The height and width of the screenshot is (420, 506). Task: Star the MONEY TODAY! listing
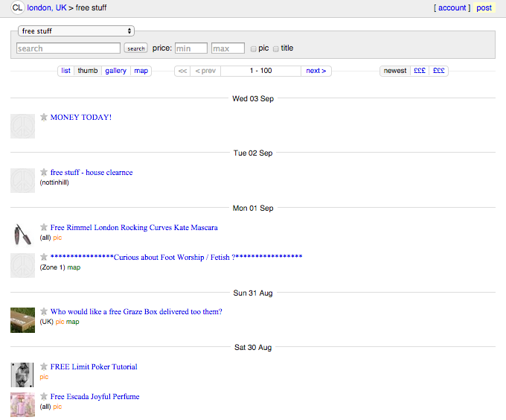[44, 117]
